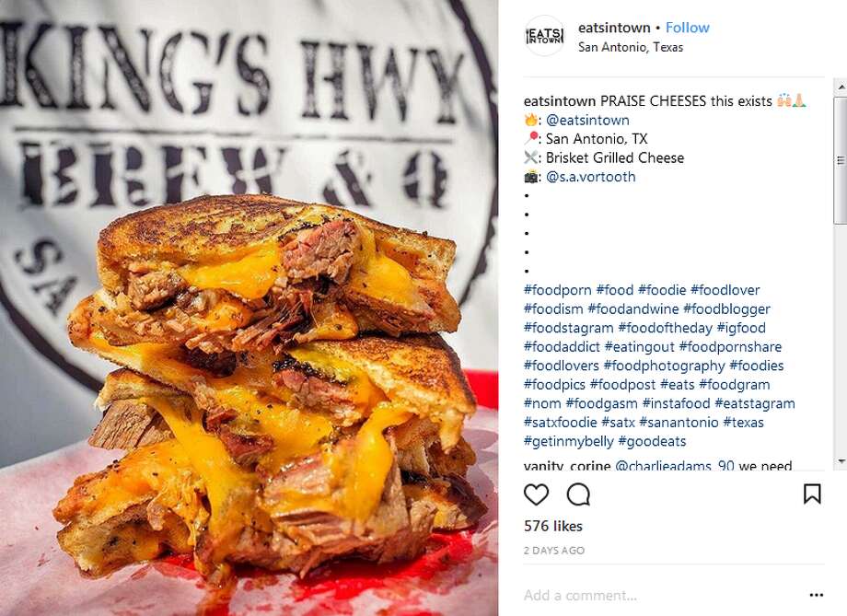Save the post with the bookmark icon
Screen dimensions: 847x616
tap(812, 494)
